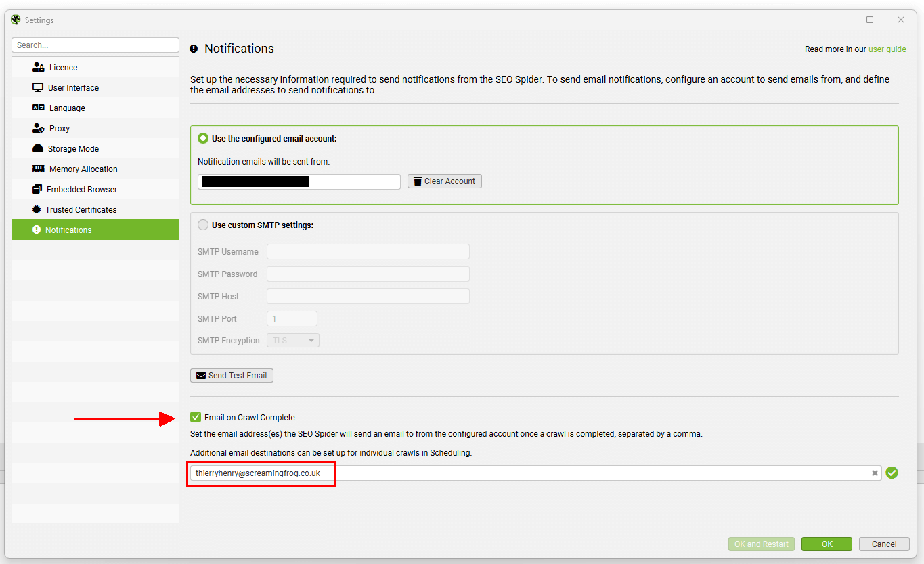Image resolution: width=924 pixels, height=564 pixels.
Task: Click the OK button to confirm
Action: point(827,544)
